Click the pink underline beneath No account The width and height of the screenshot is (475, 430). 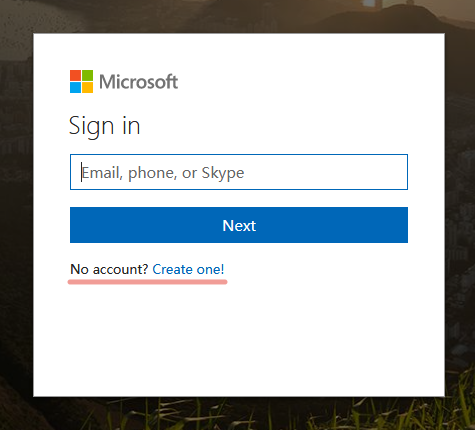click(147, 282)
